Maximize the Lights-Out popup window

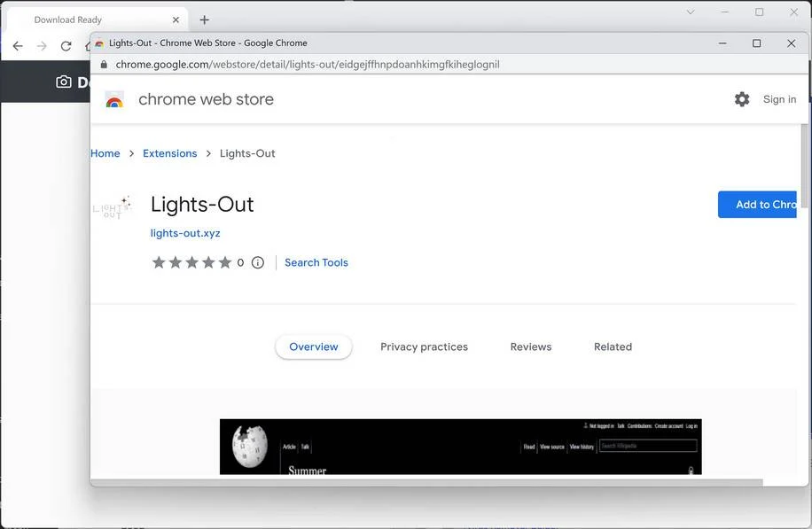756,43
